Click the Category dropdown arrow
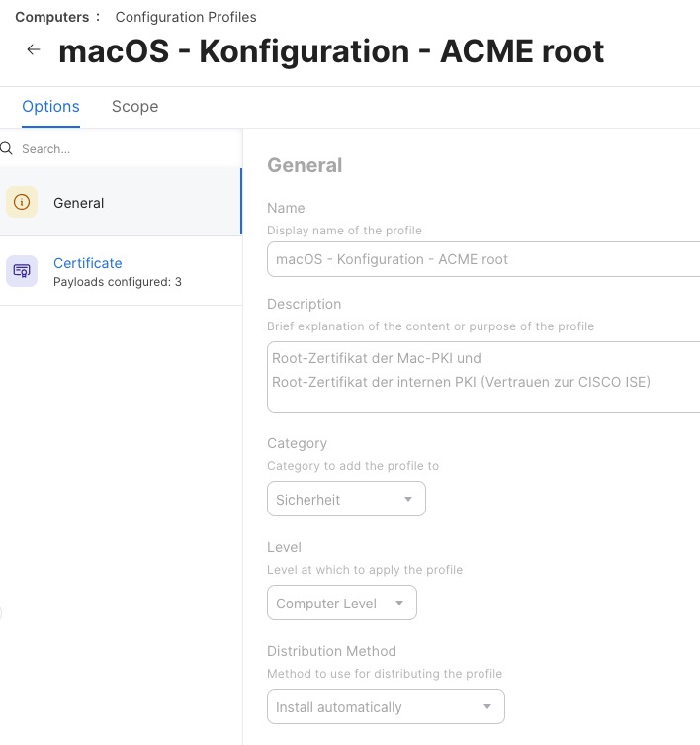The image size is (700, 745). [x=408, y=500]
